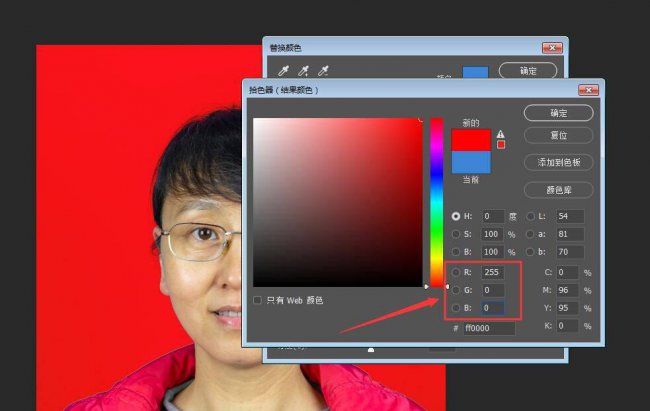Screen dimensions: 650x411
Task: Click the S value field showing 100
Action: click(x=493, y=234)
